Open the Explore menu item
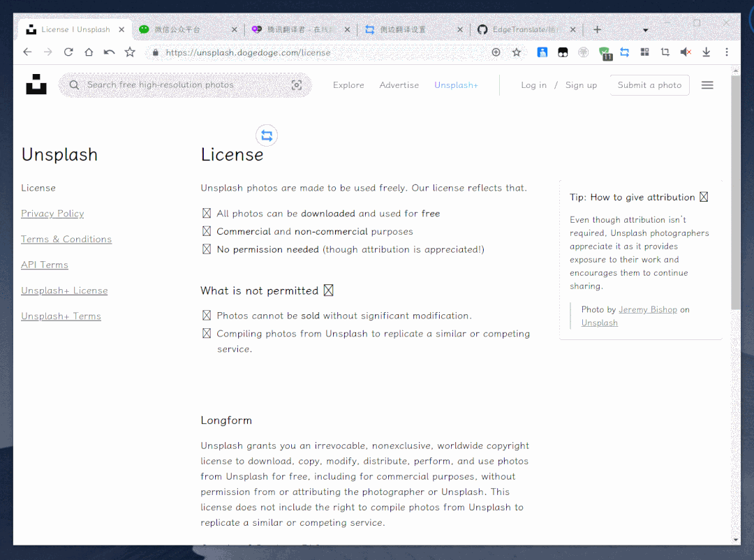The height and width of the screenshot is (560, 754). point(348,85)
